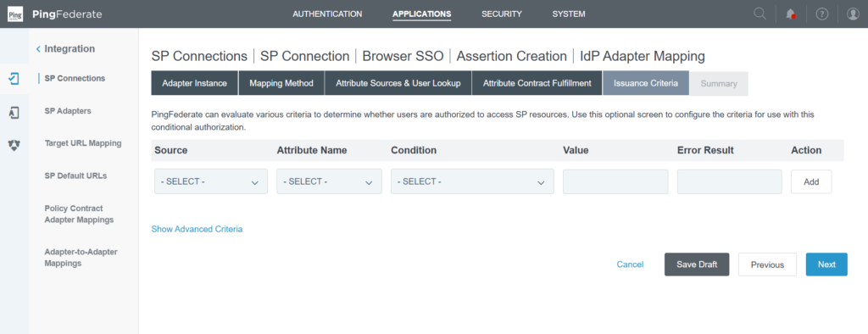Click the Value input field
Screen dimensions: 868x334
[x=615, y=181]
